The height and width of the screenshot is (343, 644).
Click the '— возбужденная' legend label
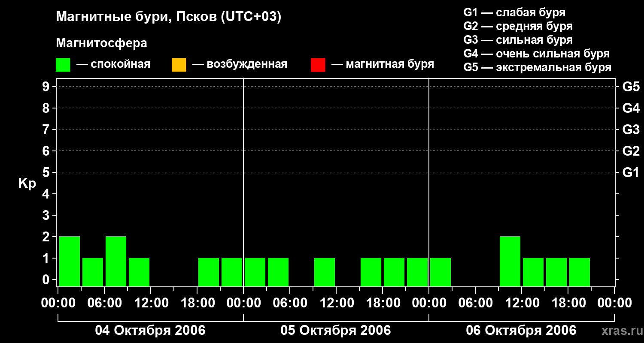240,64
